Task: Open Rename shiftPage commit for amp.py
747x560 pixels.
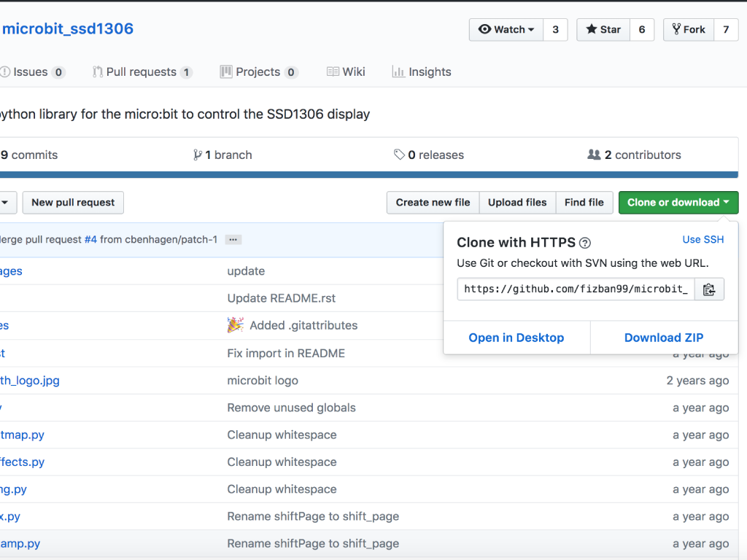Action: 313,543
